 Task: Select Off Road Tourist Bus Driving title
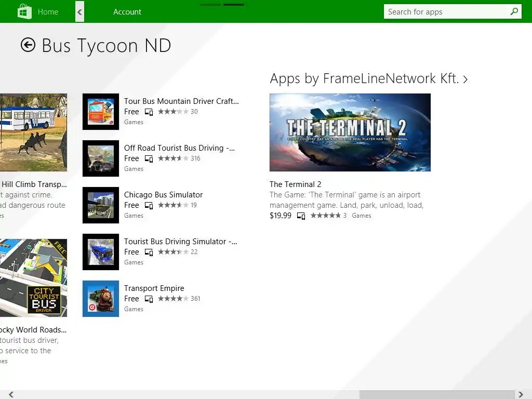click(179, 148)
